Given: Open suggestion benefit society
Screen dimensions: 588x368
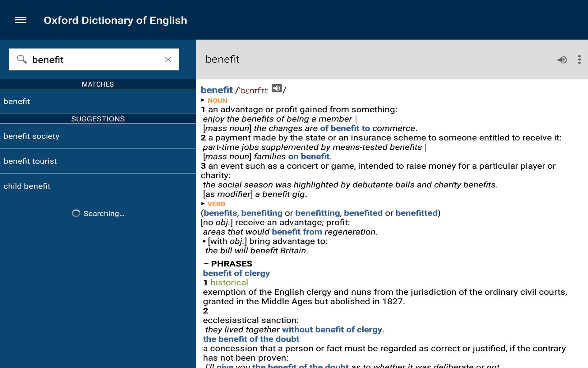Looking at the screenshot, I should click(98, 136).
